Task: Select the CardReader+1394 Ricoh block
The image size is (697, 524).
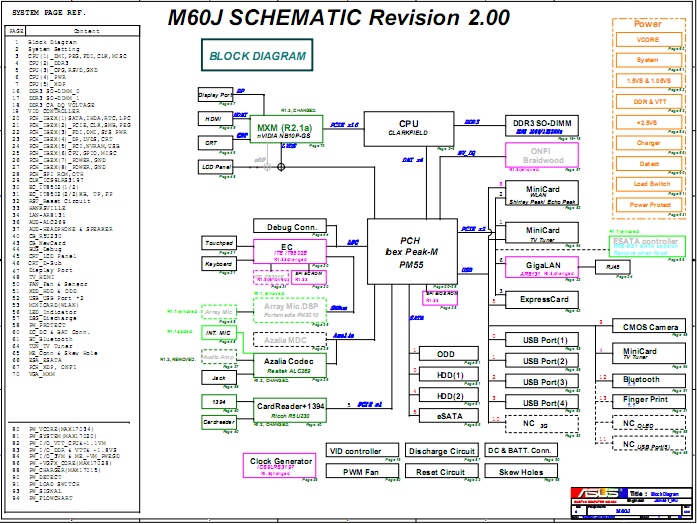Action: click(290, 410)
